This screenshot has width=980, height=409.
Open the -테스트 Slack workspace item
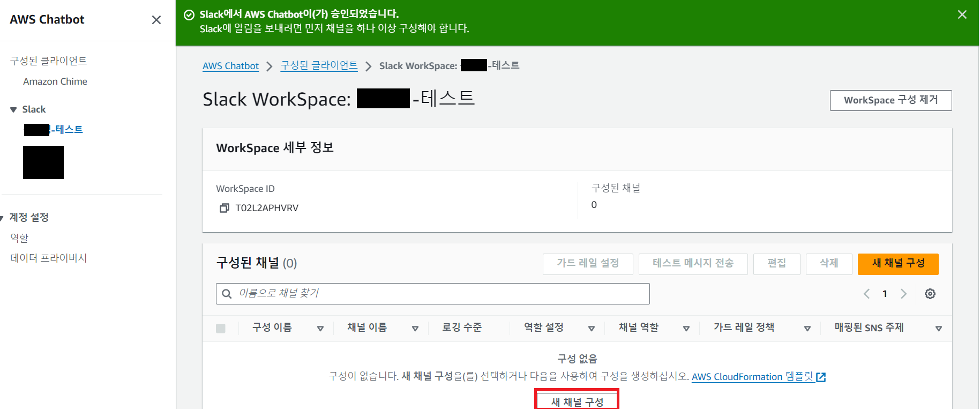pyautogui.click(x=53, y=129)
